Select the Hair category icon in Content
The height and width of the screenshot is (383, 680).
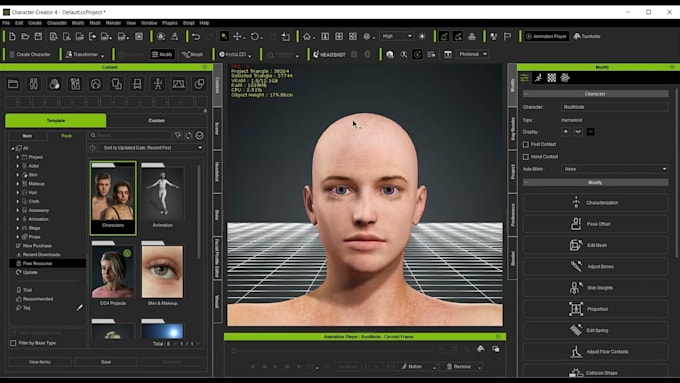pos(96,84)
